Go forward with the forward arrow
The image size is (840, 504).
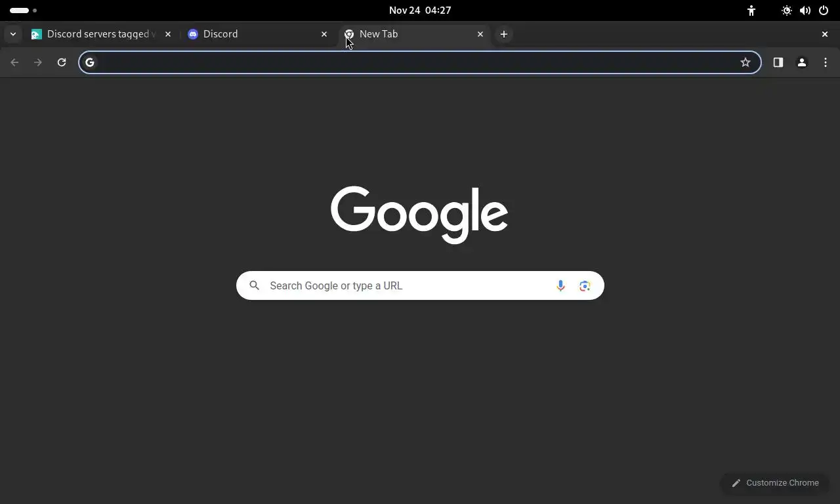38,62
